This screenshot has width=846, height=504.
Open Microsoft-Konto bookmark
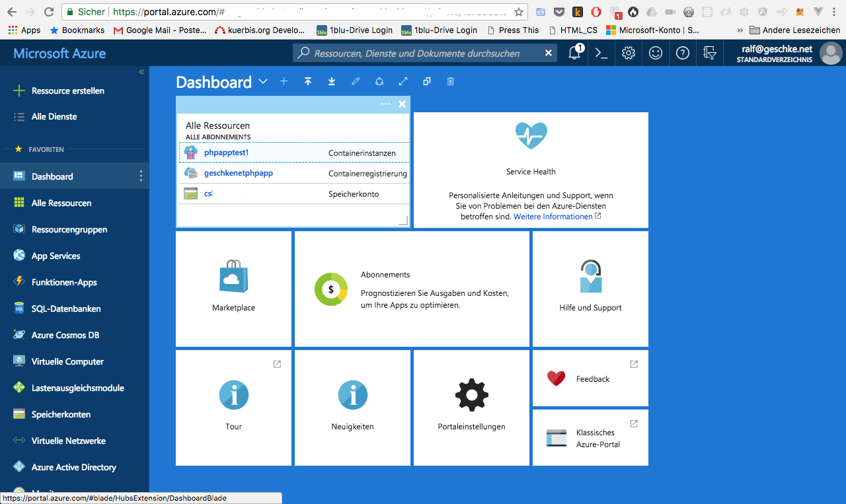pyautogui.click(x=653, y=30)
